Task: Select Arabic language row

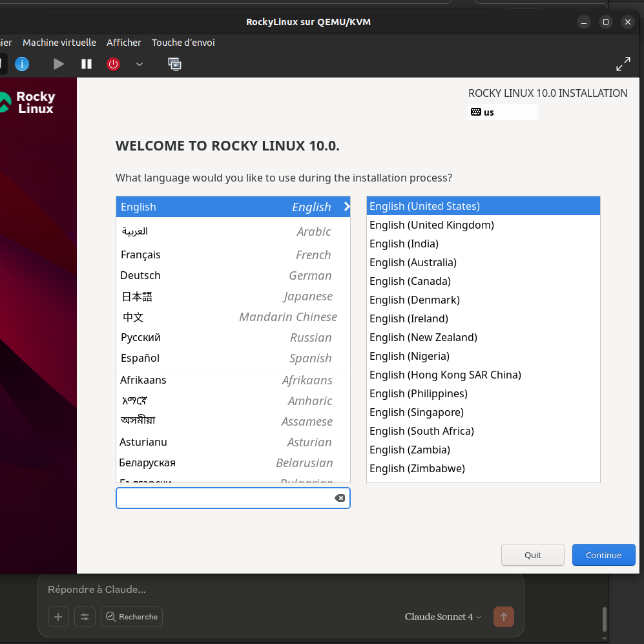Action: pos(233,231)
